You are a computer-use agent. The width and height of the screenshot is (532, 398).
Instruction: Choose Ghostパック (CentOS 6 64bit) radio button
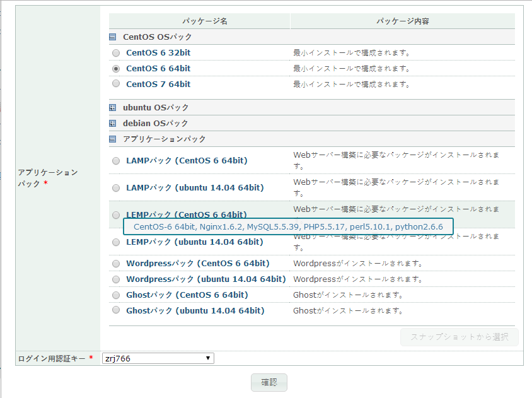pyautogui.click(x=116, y=295)
